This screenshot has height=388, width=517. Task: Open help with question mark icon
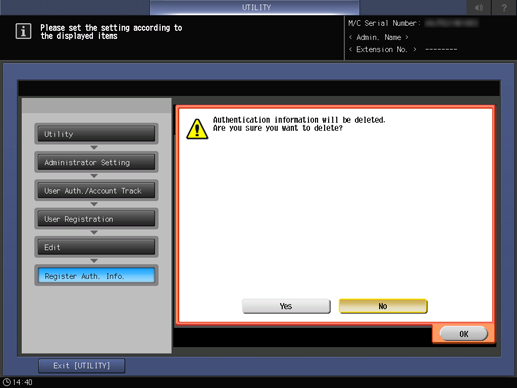click(x=504, y=7)
